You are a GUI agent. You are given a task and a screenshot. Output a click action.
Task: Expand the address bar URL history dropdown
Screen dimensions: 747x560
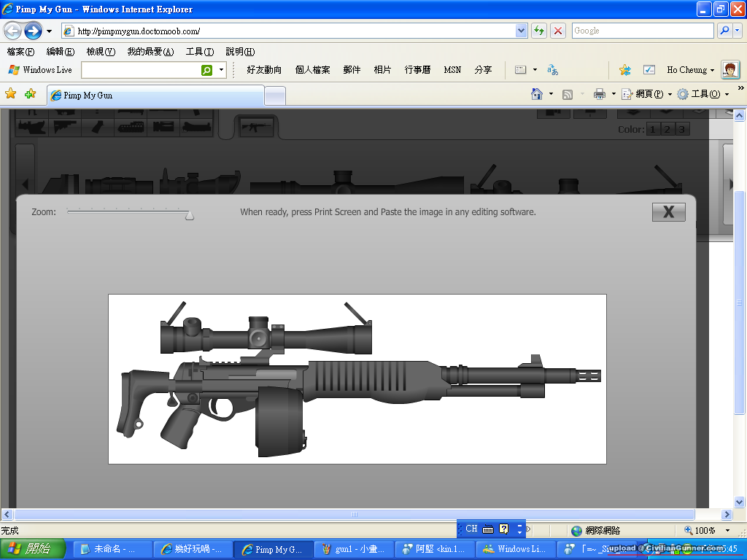tap(521, 31)
